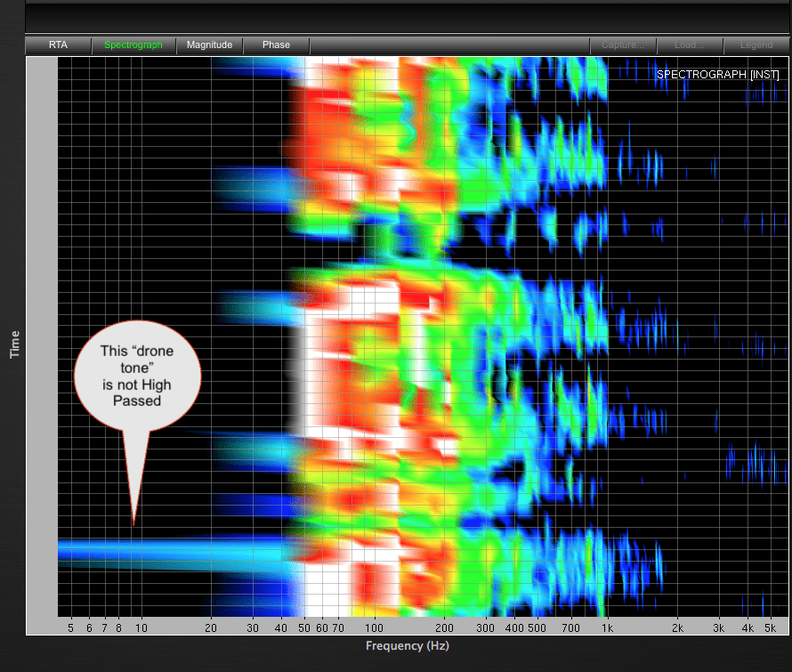The width and height of the screenshot is (792, 672).
Task: Click the 20 frequency axis tick
Action: pyautogui.click(x=211, y=628)
